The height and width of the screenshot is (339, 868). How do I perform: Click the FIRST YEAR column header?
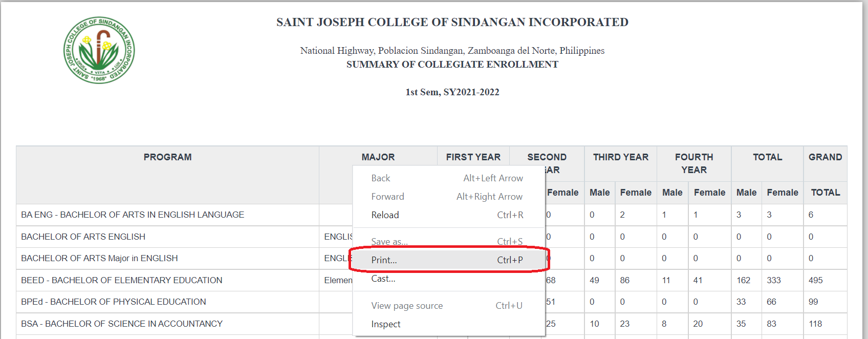[473, 157]
